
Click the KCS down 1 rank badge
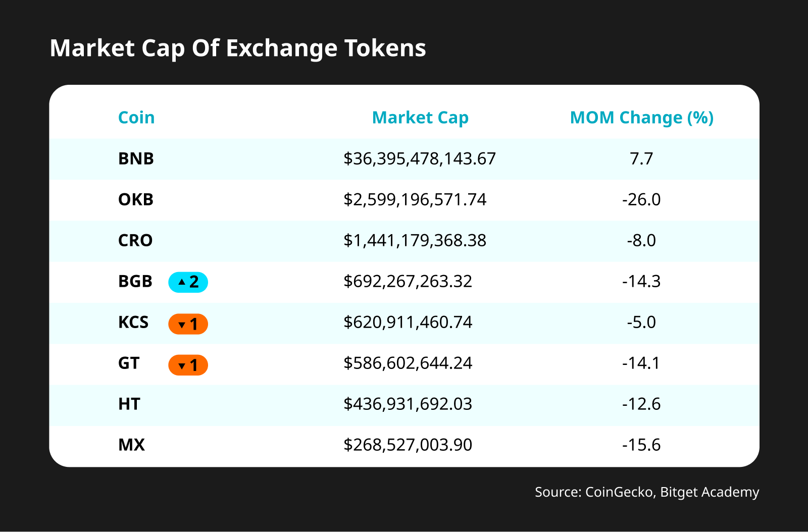188,324
